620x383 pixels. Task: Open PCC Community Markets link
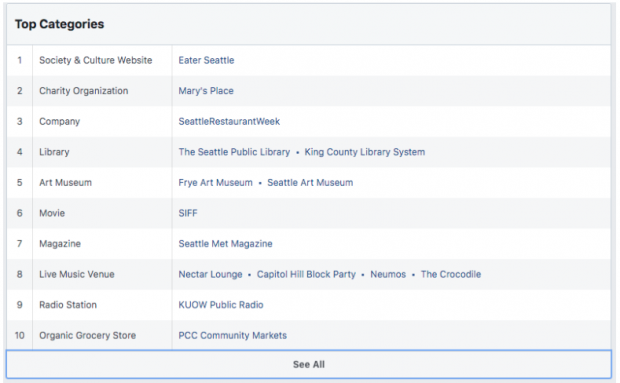tap(232, 335)
